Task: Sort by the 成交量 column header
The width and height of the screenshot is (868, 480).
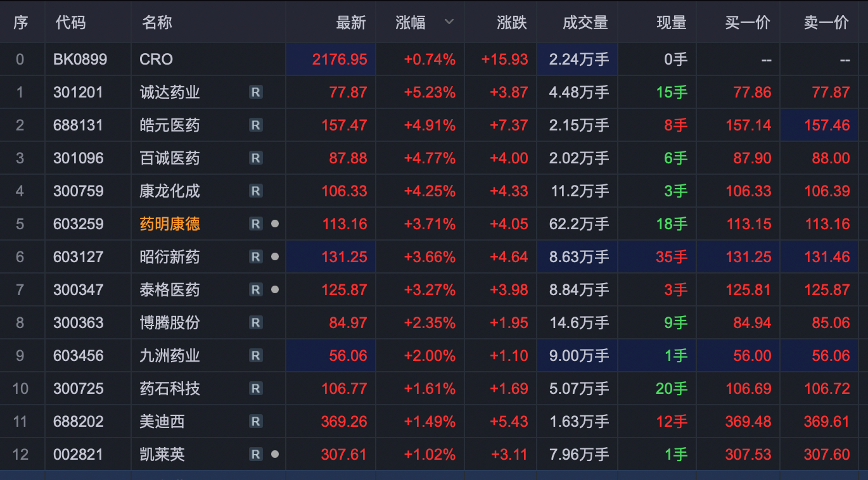Action: (585, 23)
